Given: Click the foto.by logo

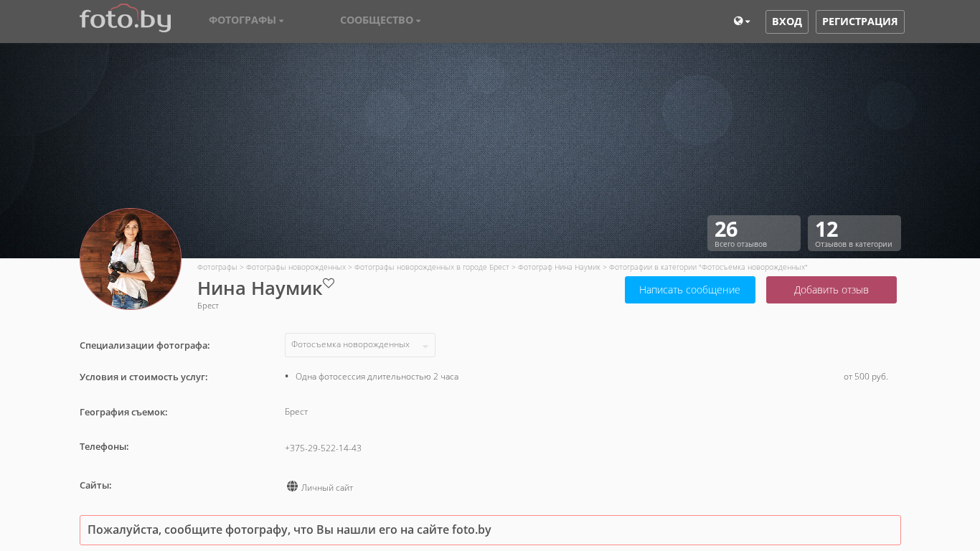Looking at the screenshot, I should click(x=125, y=19).
